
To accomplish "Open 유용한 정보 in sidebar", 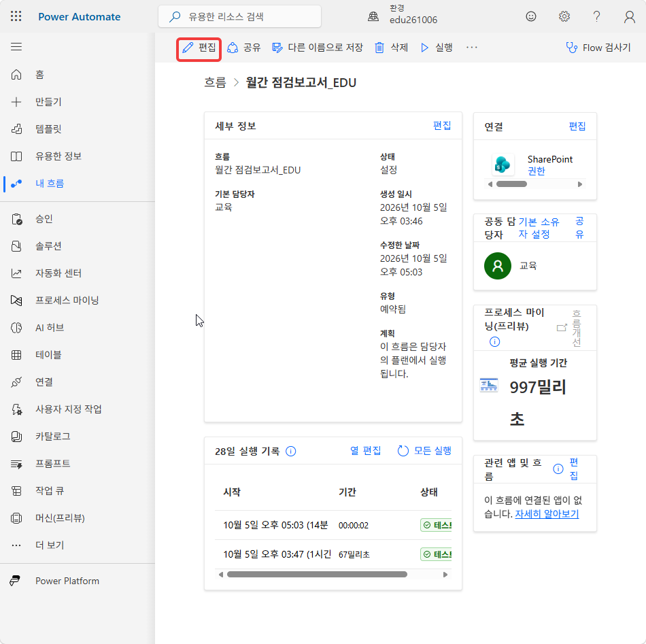I will coord(58,156).
